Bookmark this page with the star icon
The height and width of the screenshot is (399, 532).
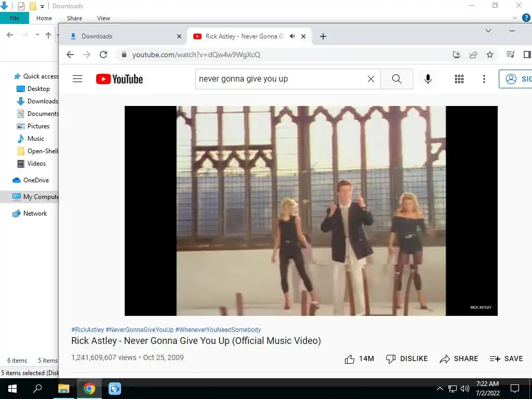point(490,55)
